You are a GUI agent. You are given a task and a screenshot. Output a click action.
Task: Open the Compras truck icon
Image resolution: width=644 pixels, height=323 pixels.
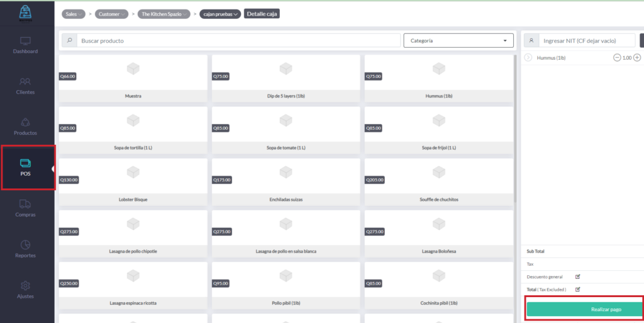(25, 204)
